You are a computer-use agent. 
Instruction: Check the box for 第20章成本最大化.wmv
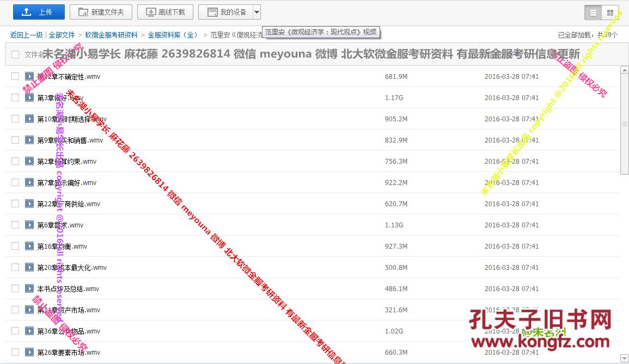[x=15, y=267]
